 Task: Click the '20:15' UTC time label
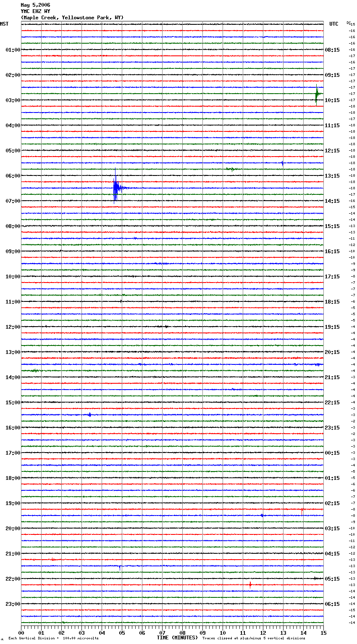pos(332,352)
